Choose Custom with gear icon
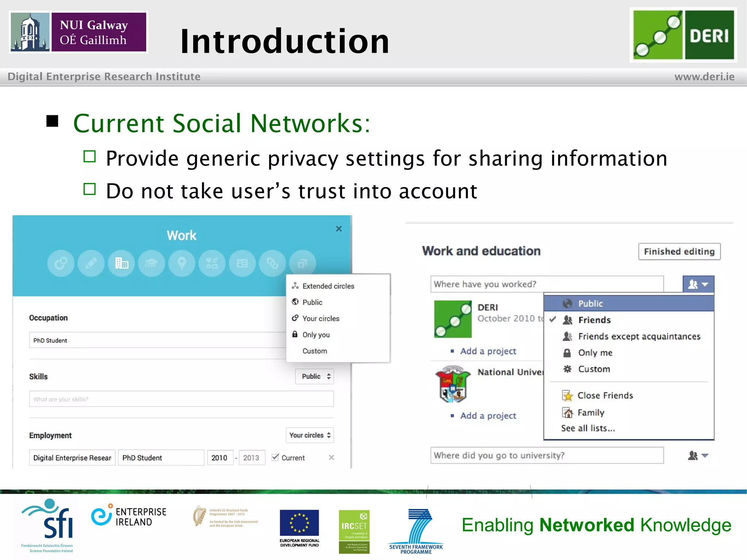The image size is (747, 560). 629,369
